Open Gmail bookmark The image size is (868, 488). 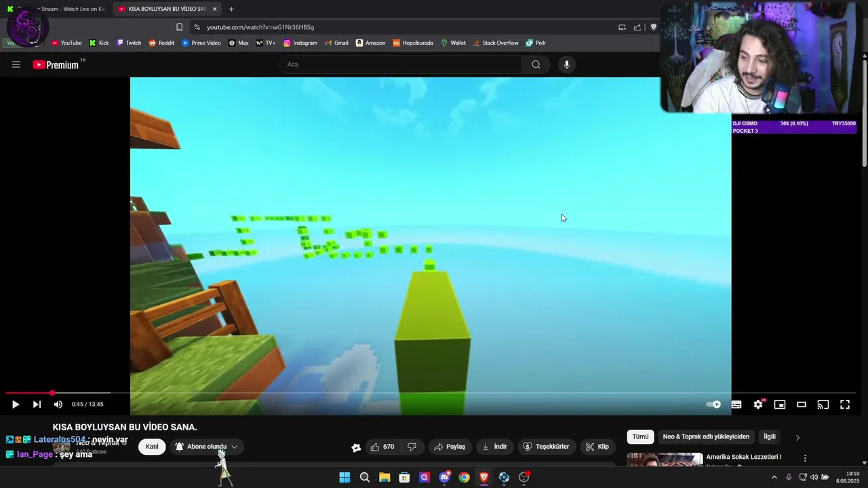point(336,43)
